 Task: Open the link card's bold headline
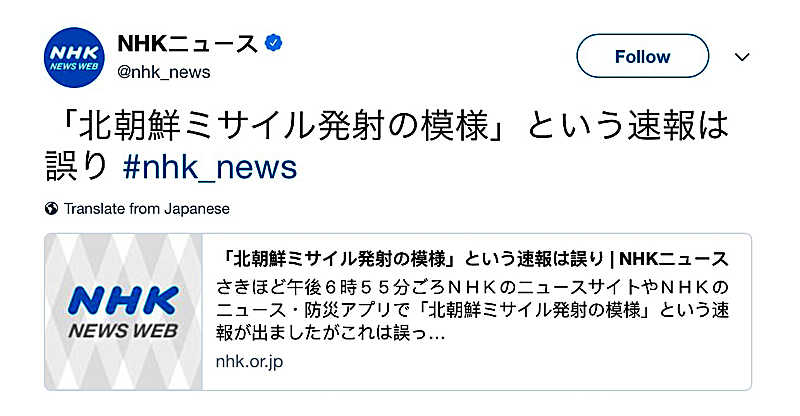click(x=472, y=260)
